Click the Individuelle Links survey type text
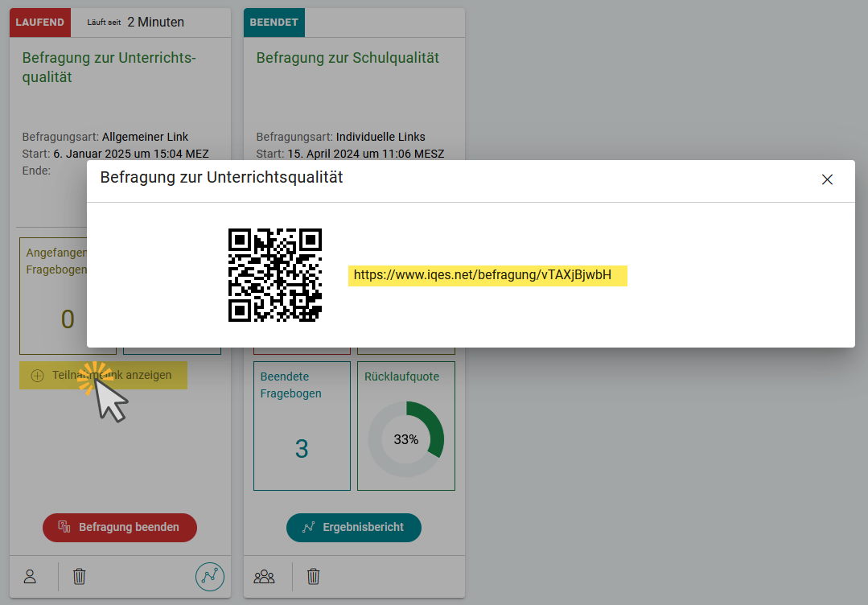This screenshot has width=868, height=605. coord(381,137)
